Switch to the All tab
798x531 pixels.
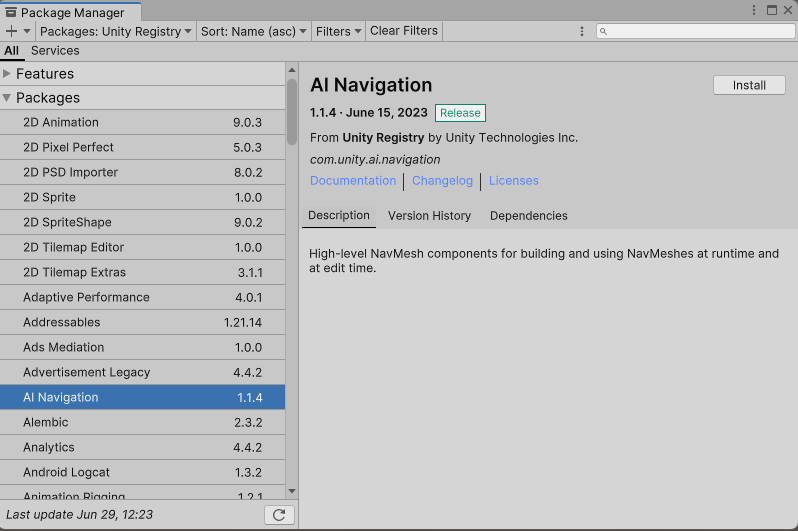pyautogui.click(x=11, y=50)
